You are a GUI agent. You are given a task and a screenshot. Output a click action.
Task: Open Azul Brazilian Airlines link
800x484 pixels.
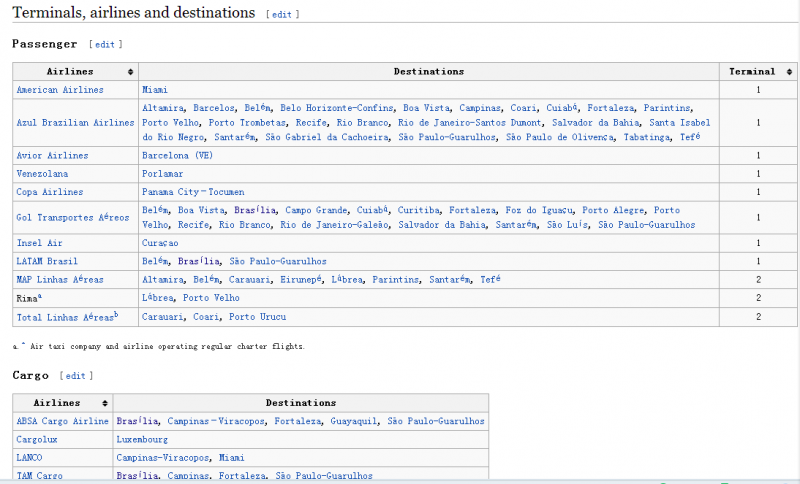pos(75,122)
